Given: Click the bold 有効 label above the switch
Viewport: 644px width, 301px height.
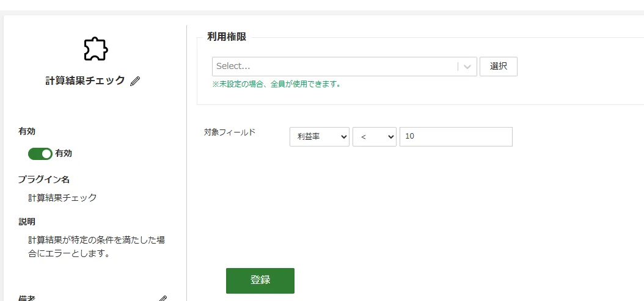Looking at the screenshot, I should pos(27,131).
